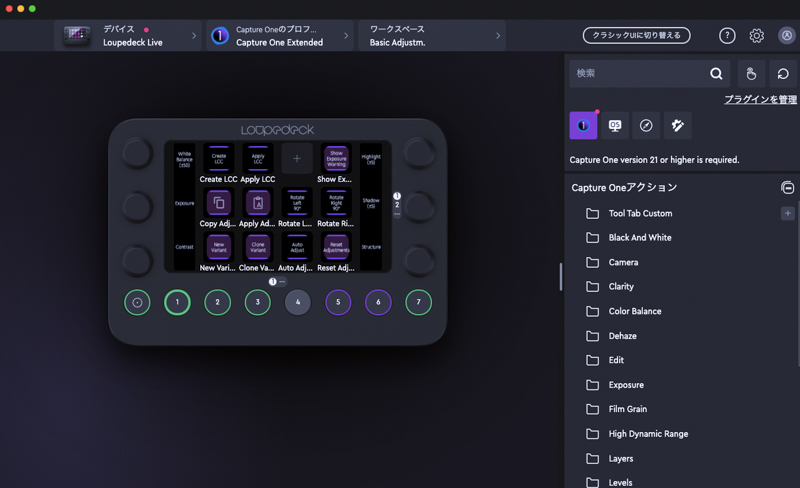This screenshot has height=488, width=800.
Task: Collapse the Capture One actions list
Action: [x=787, y=187]
